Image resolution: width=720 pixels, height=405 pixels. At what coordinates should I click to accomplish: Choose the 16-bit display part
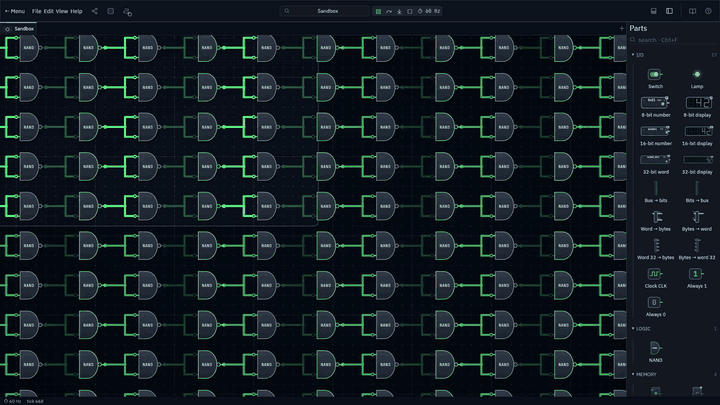(x=697, y=135)
